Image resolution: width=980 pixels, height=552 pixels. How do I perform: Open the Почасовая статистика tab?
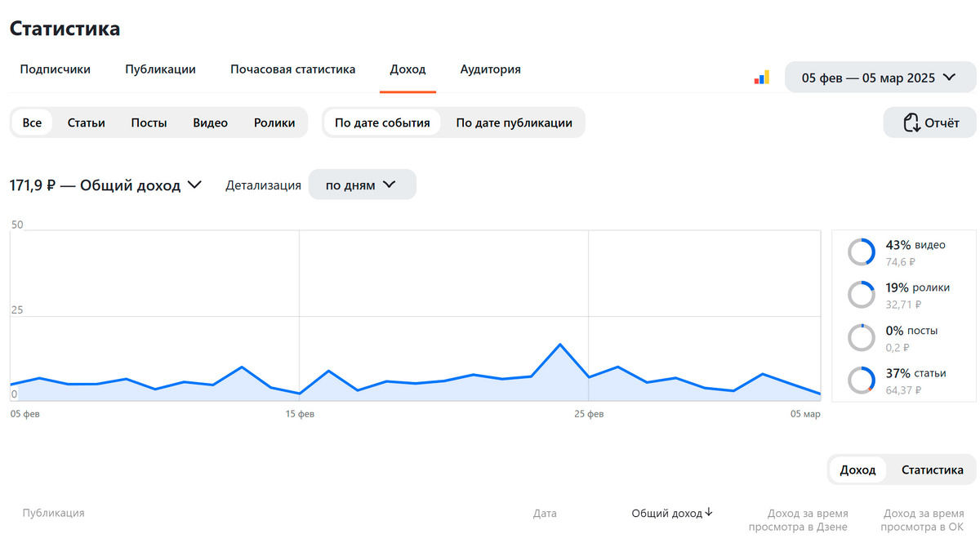[x=292, y=69]
